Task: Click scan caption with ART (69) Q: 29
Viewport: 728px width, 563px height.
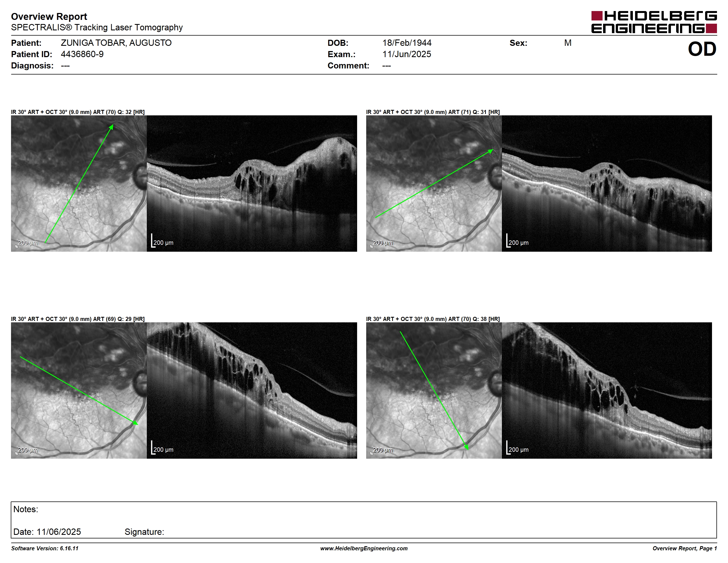Action: tap(78, 319)
